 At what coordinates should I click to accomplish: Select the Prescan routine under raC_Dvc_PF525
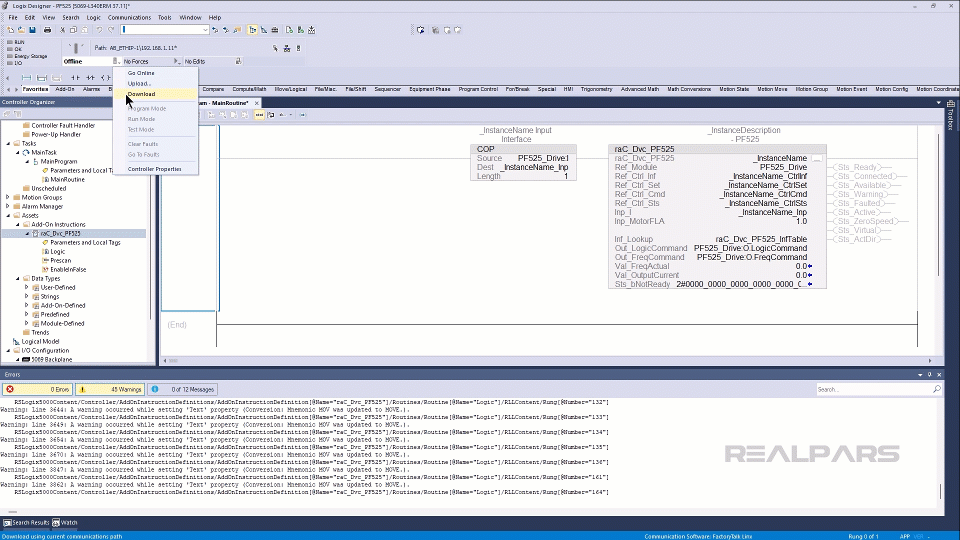pyautogui.click(x=61, y=260)
